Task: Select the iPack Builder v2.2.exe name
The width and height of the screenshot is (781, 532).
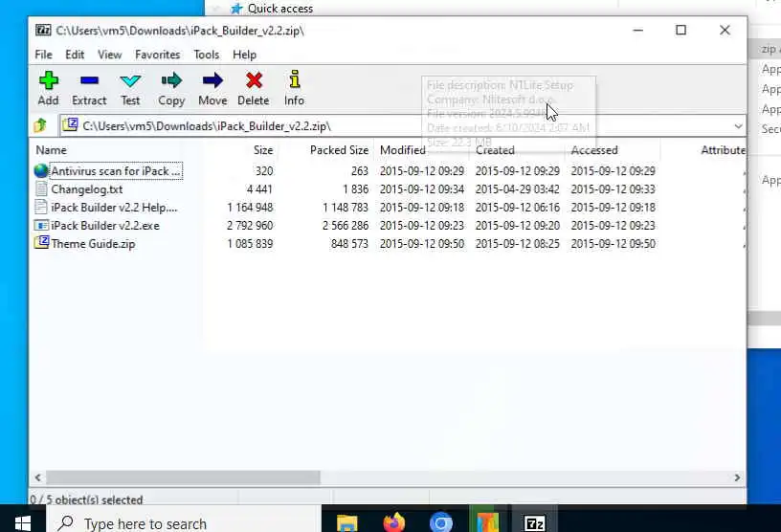Action: click(105, 226)
